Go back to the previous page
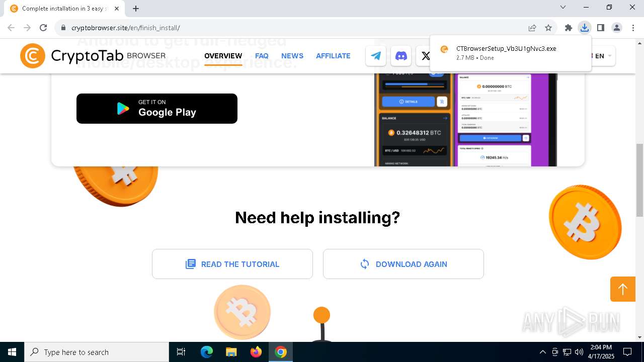This screenshot has width=644, height=362. [x=11, y=28]
